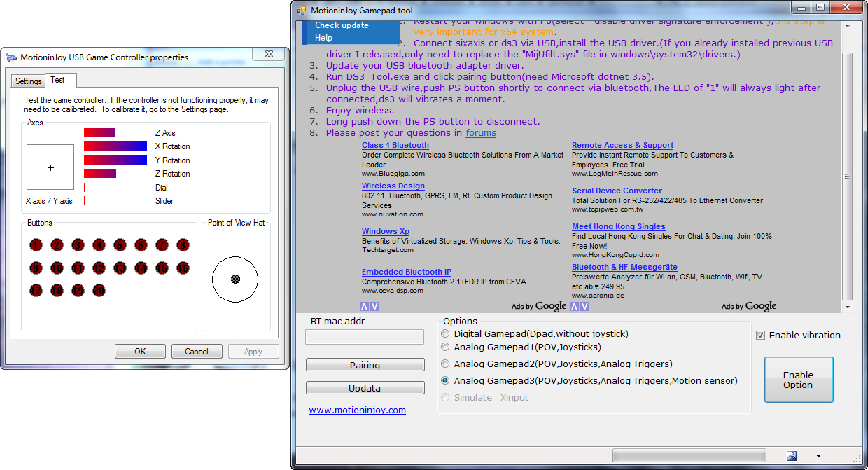Open the Windows Xp ad link

(x=386, y=231)
